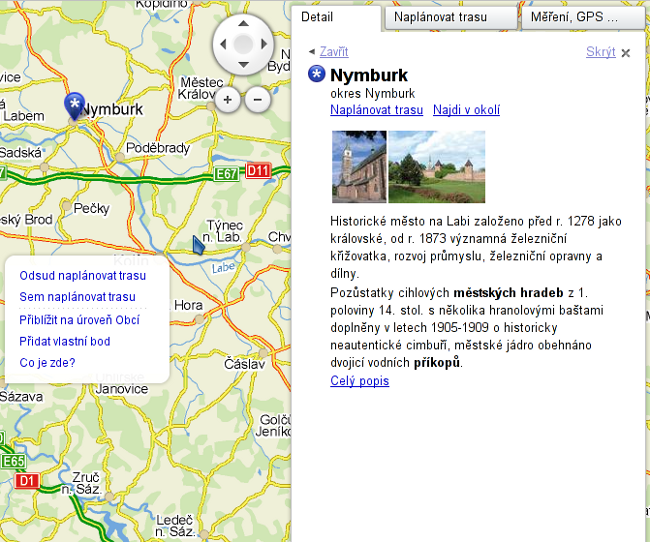
Task: Close the detail panel with X icon
Action: [626, 53]
